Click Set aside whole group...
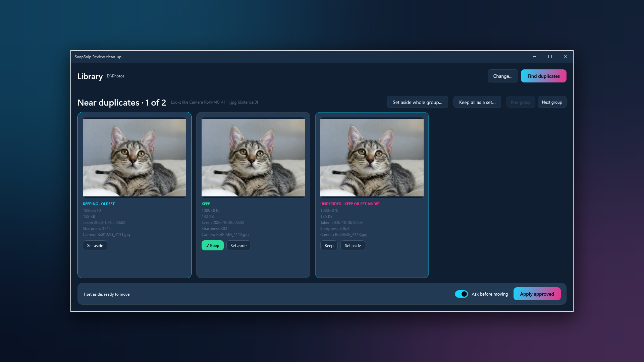The height and width of the screenshot is (362, 644). point(417,102)
